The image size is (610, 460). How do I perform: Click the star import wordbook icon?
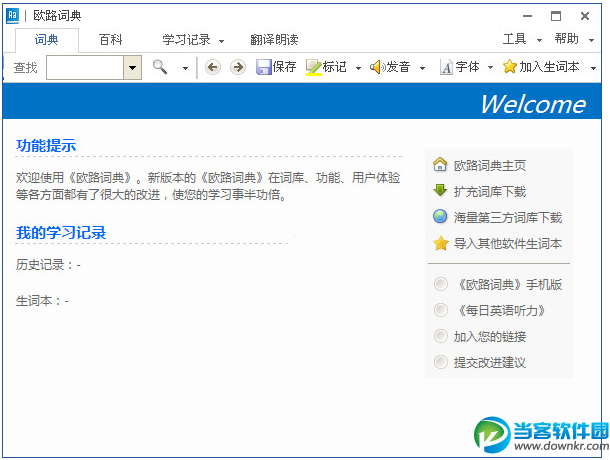point(440,243)
